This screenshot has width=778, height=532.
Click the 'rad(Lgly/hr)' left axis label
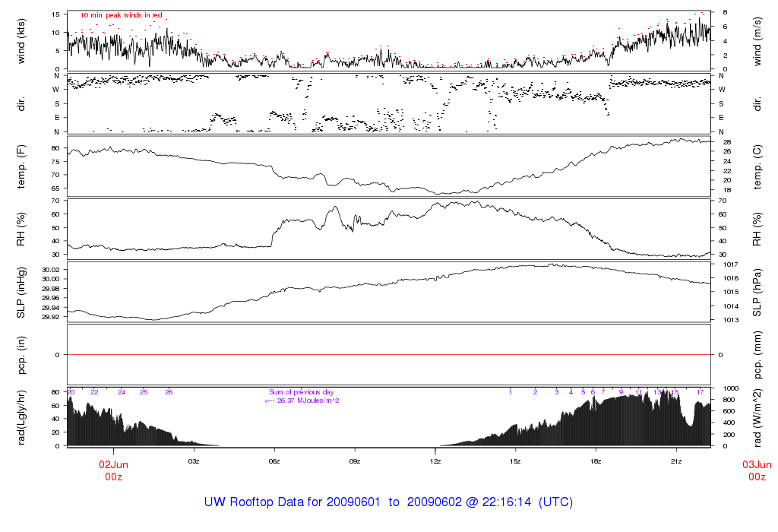point(21,417)
